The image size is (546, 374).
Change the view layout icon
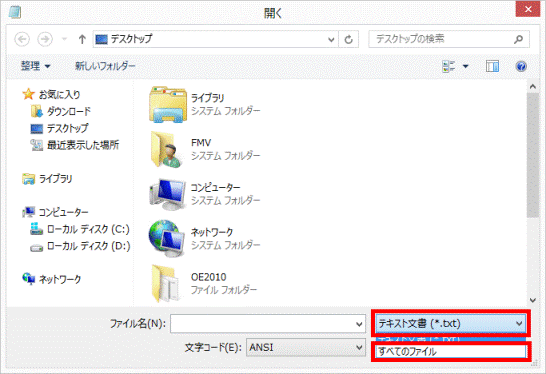click(x=449, y=66)
